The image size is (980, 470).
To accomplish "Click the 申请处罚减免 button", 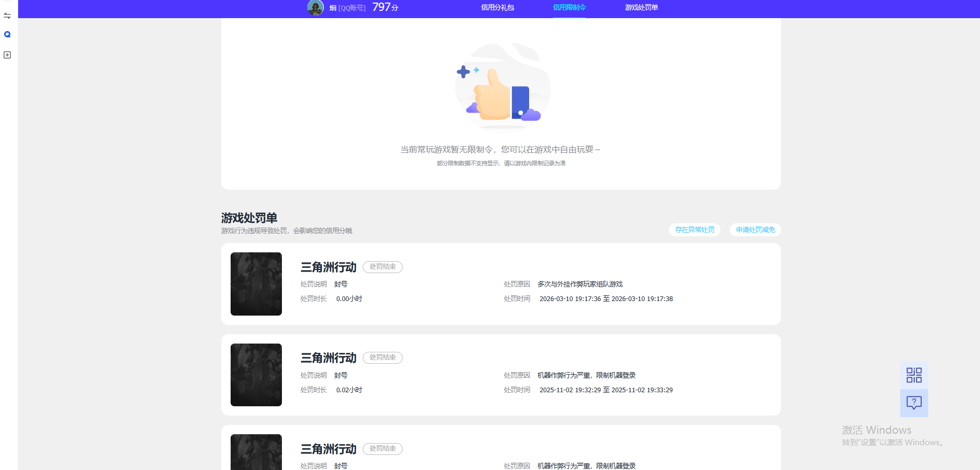I will point(755,230).
